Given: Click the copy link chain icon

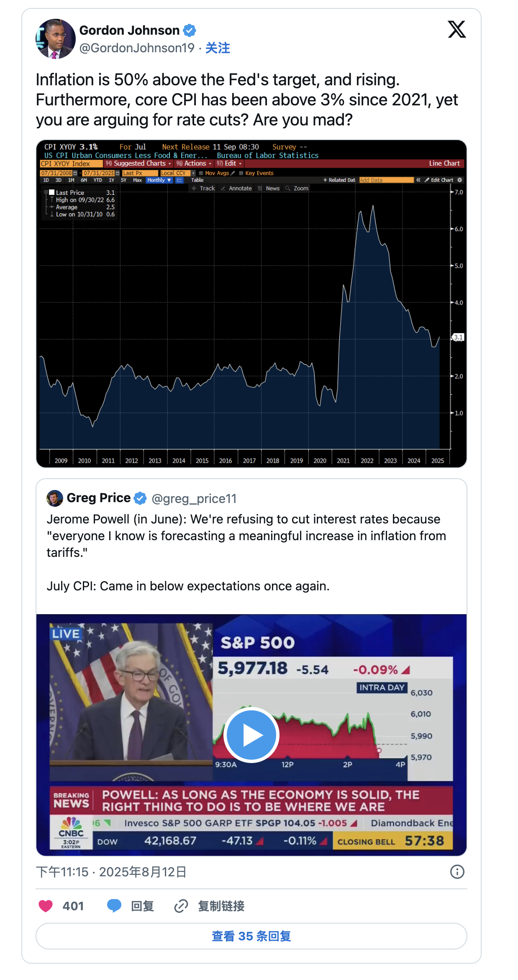Looking at the screenshot, I should (181, 906).
